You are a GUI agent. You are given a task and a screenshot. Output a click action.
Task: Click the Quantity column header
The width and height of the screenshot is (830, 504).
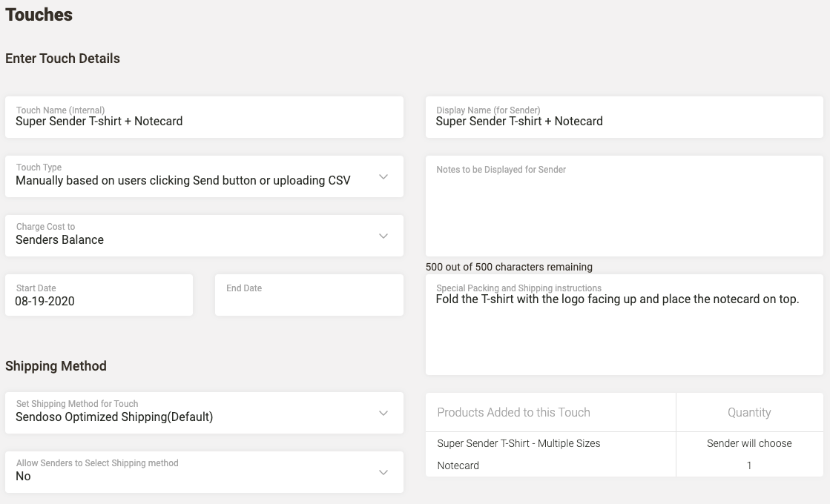tap(749, 412)
